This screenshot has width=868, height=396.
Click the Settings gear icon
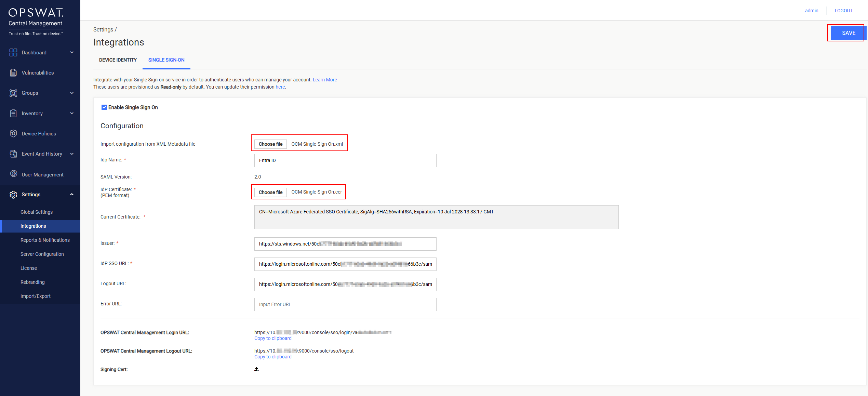pyautogui.click(x=13, y=195)
